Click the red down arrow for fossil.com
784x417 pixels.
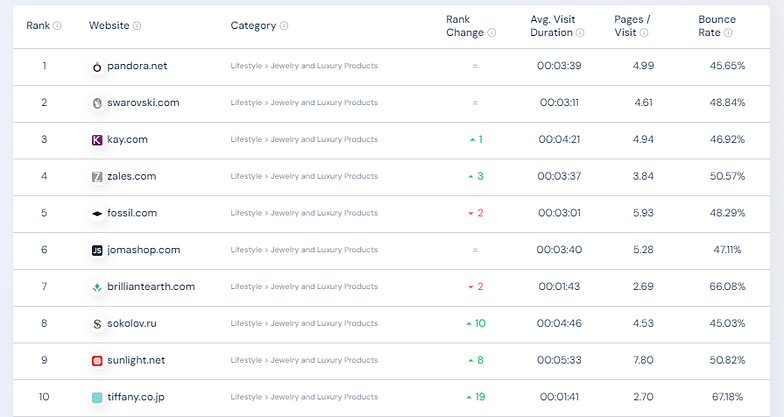coord(470,214)
